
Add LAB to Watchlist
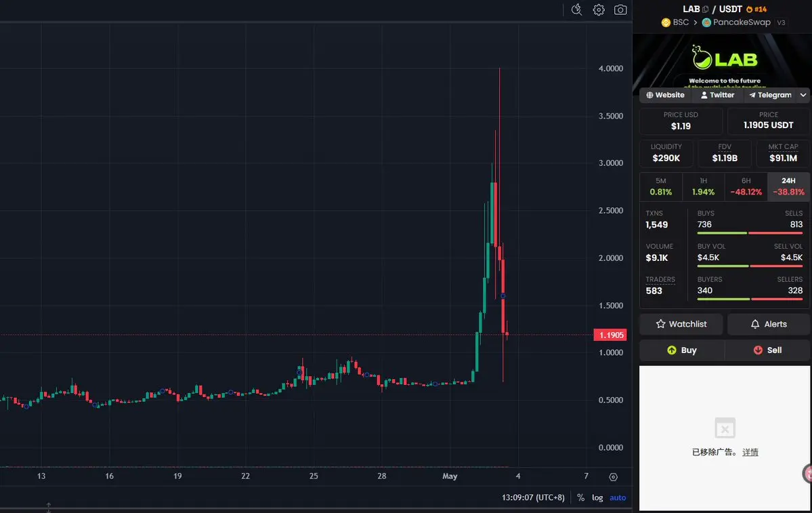681,324
